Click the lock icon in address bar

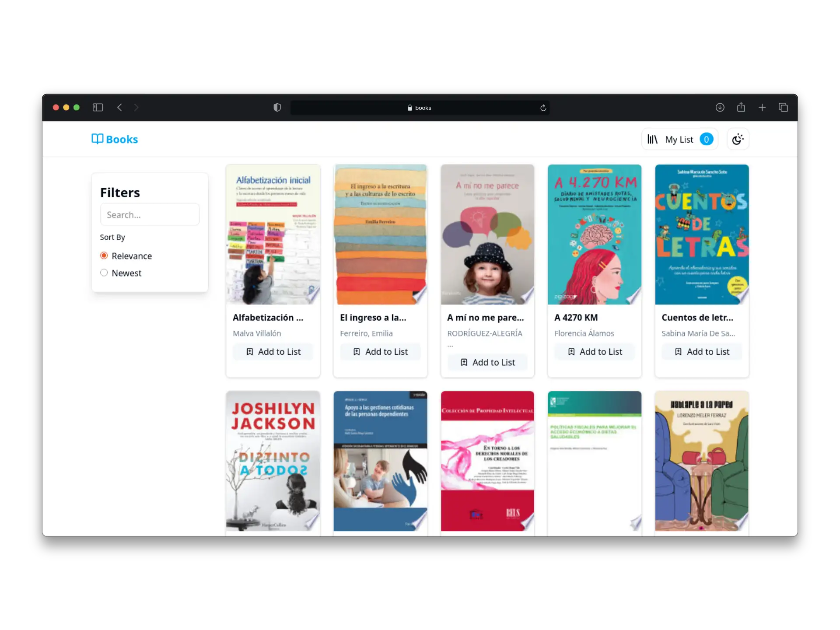click(410, 108)
